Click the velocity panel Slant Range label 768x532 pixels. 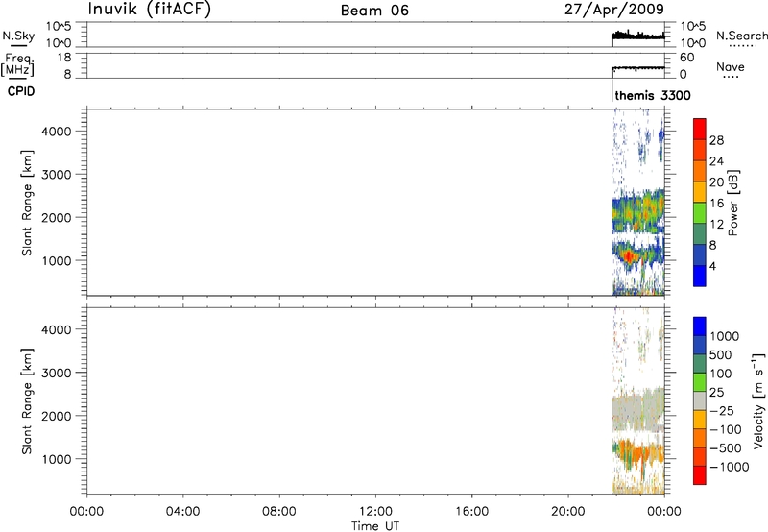click(x=27, y=401)
